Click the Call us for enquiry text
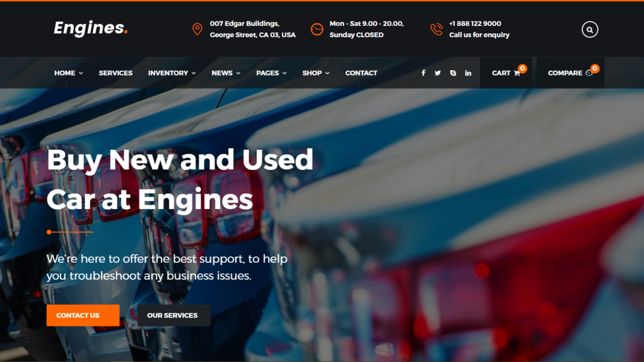 pyautogui.click(x=479, y=35)
